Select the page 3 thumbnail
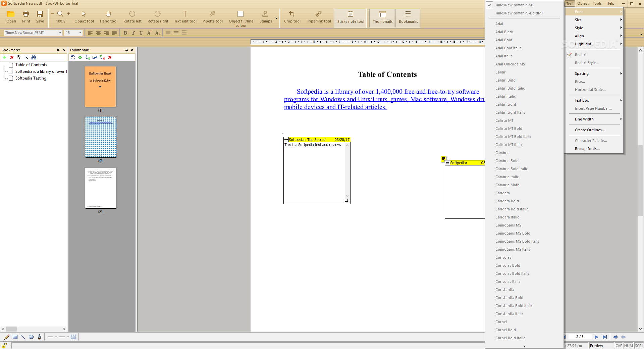Screen dimensions: 644x349 coord(100,188)
